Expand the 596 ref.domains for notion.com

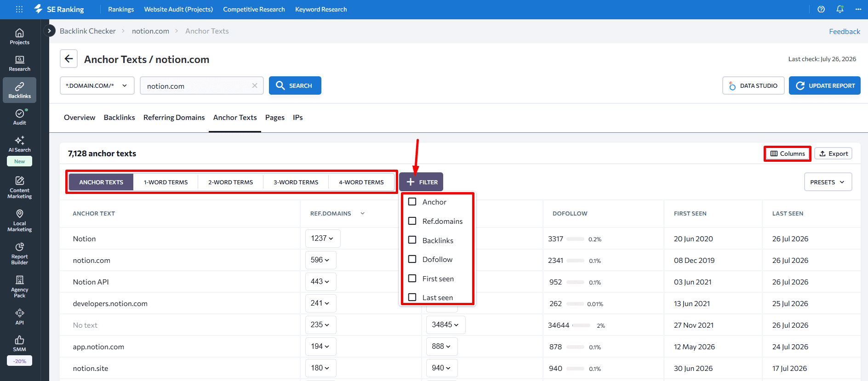tap(320, 260)
